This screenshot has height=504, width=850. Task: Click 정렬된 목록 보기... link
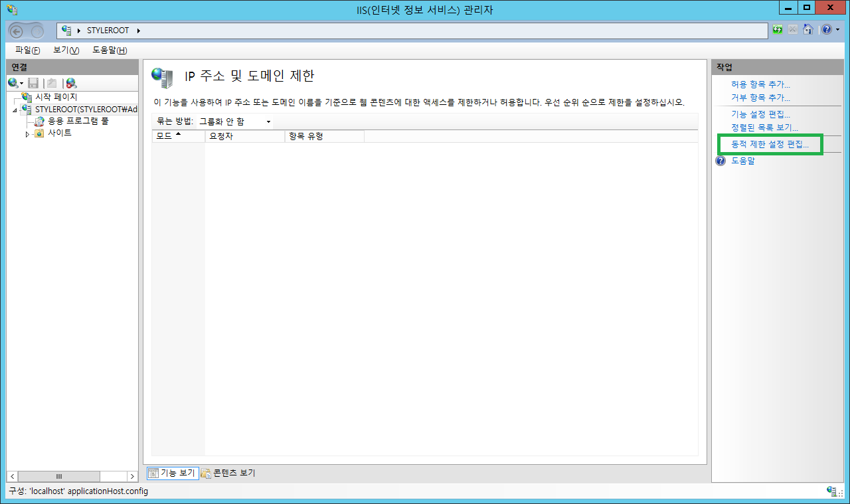click(764, 127)
